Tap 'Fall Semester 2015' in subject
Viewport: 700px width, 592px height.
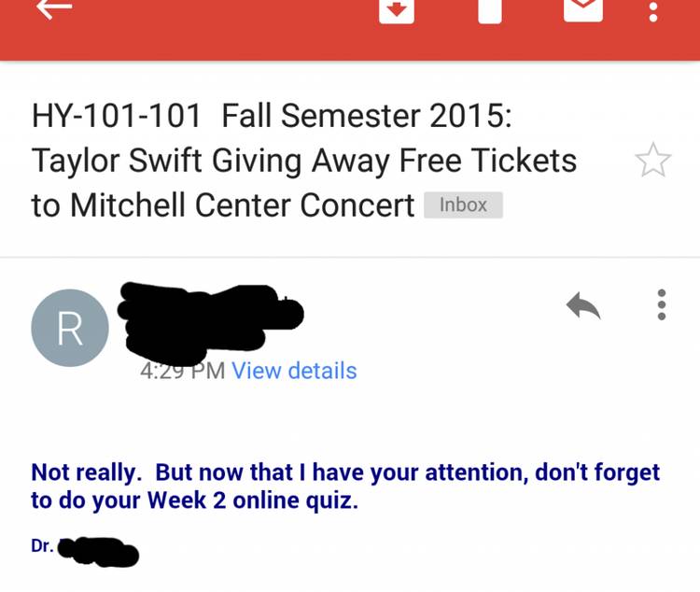pos(367,116)
